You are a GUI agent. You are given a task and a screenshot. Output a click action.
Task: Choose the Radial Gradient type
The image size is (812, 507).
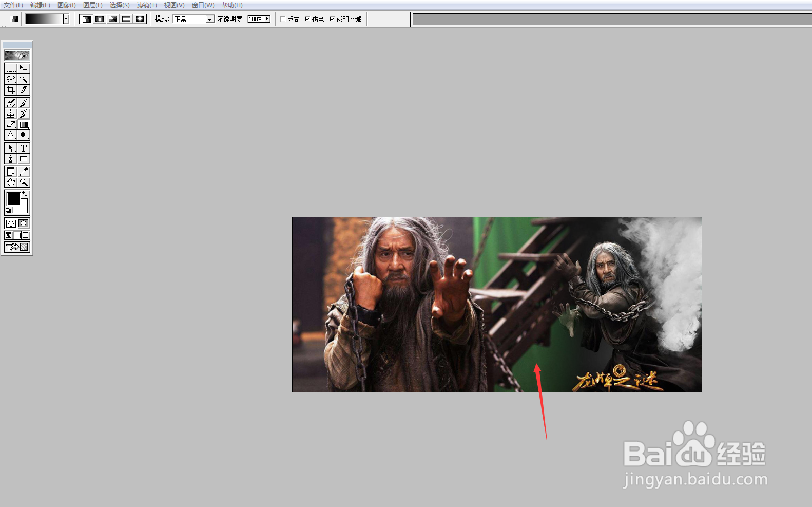pyautogui.click(x=100, y=19)
